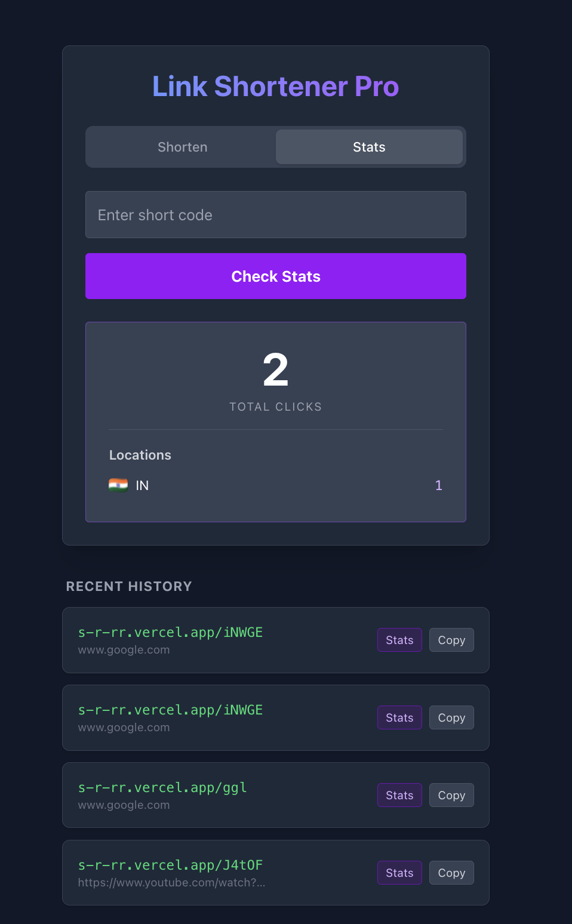View Stats for the second iNWGE entry
Viewport: 572px width, 924px height.
[399, 717]
